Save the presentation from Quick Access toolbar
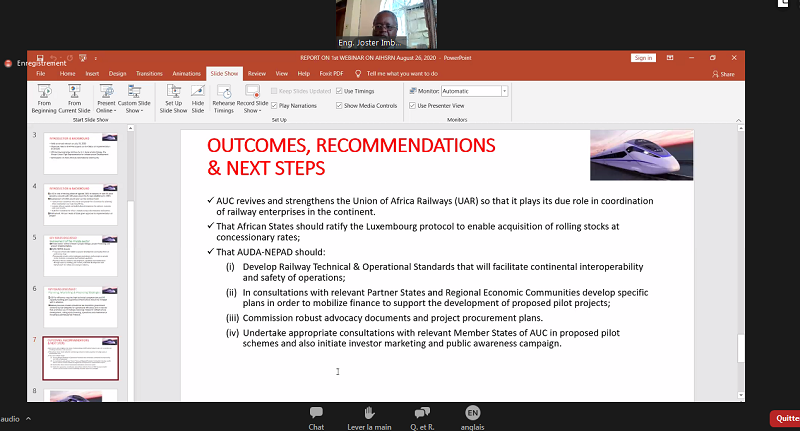This screenshot has height=431, width=800. pyautogui.click(x=40, y=58)
